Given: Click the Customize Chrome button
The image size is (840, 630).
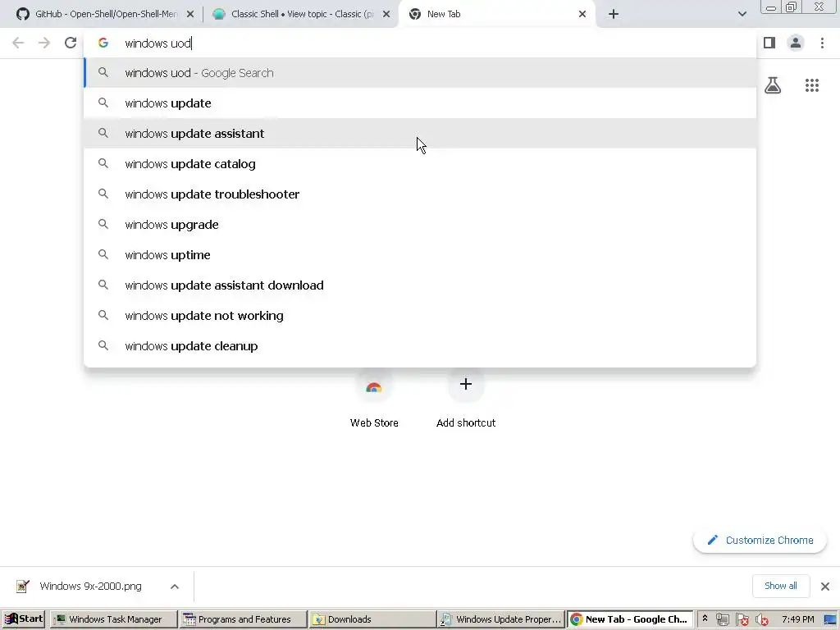Looking at the screenshot, I should 760,540.
